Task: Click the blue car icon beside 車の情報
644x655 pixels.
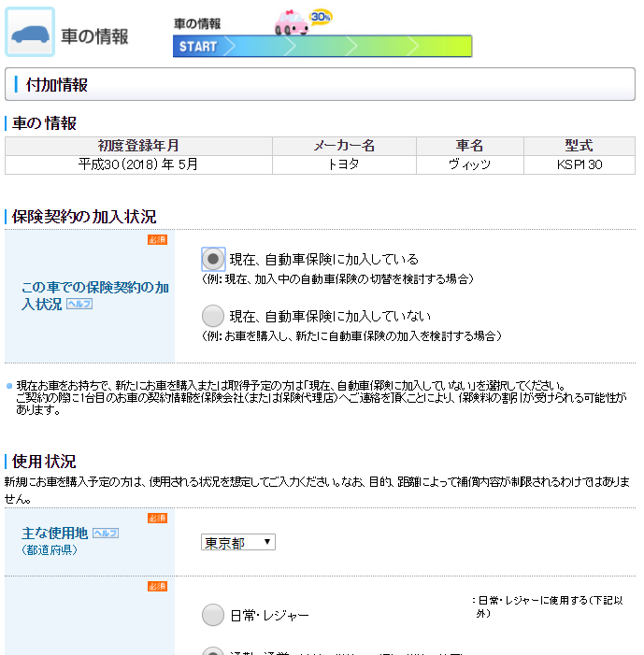Action: point(30,33)
